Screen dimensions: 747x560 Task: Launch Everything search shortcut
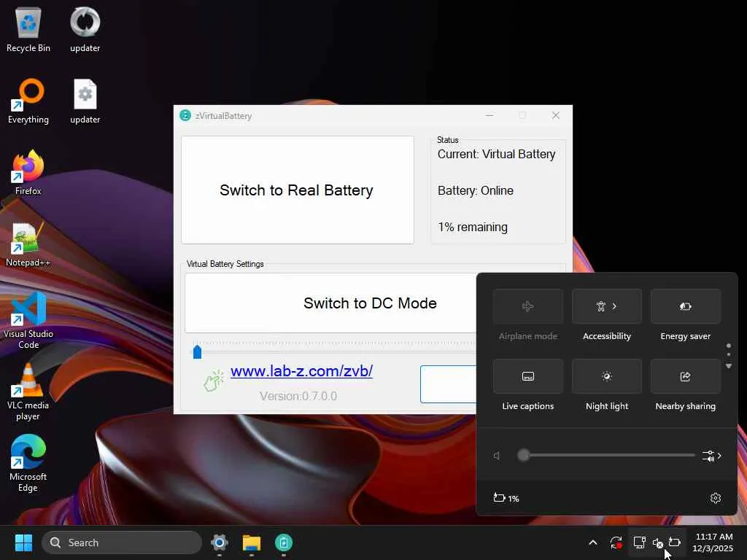(x=28, y=101)
